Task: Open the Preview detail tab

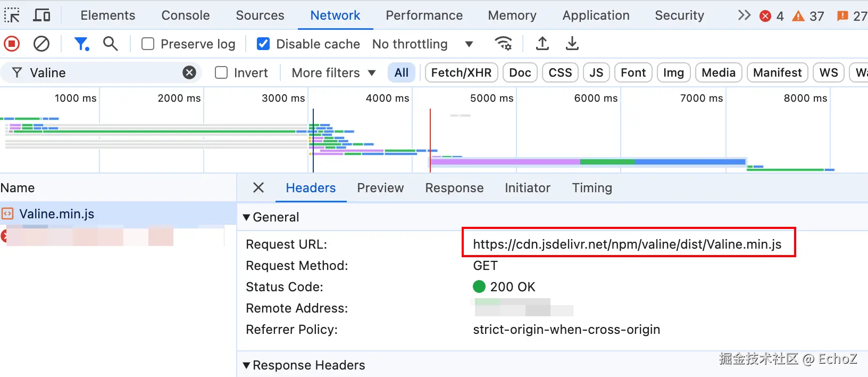Action: click(x=380, y=187)
